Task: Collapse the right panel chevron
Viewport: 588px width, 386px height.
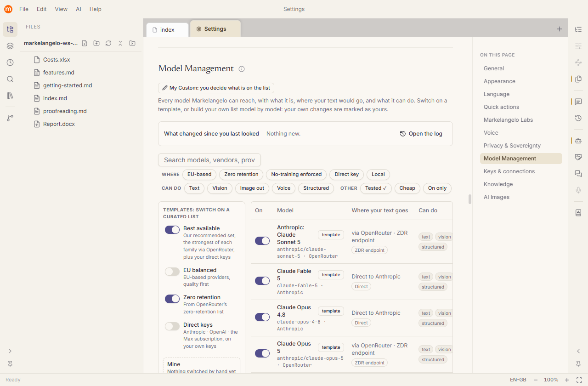Action: [578, 351]
